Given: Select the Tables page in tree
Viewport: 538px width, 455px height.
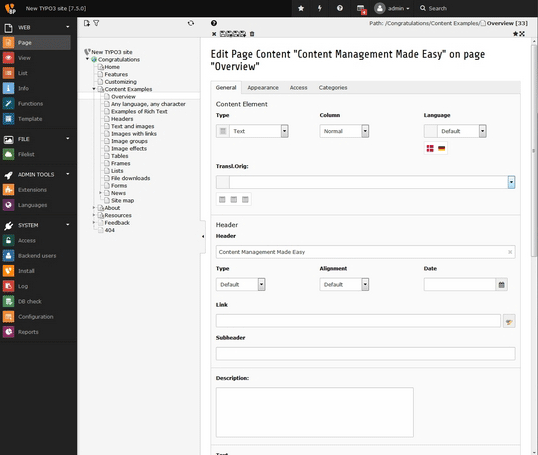Looking at the screenshot, I should pos(119,156).
